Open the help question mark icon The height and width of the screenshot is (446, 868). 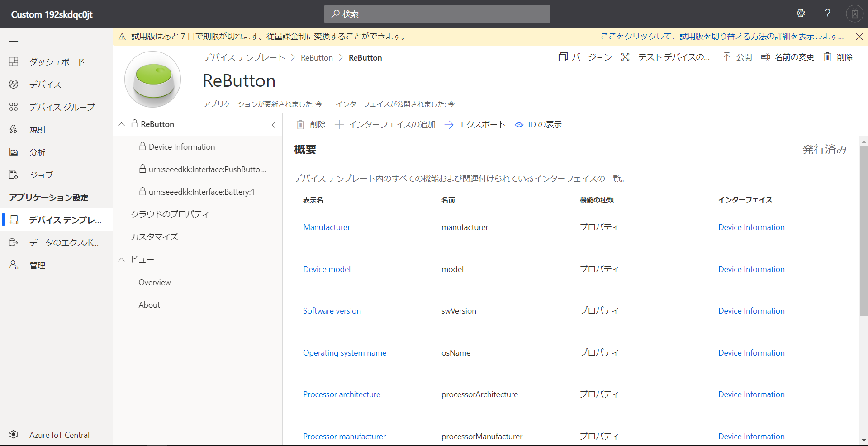click(827, 14)
